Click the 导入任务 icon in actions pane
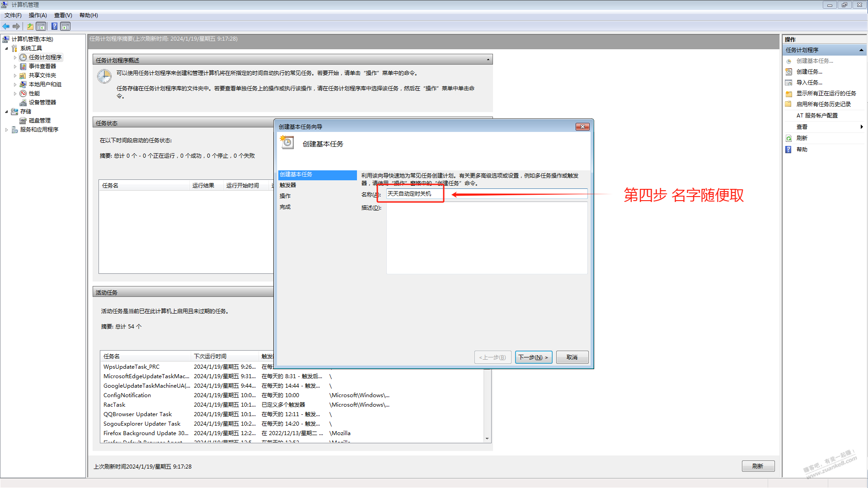The image size is (868, 488). [x=789, y=83]
